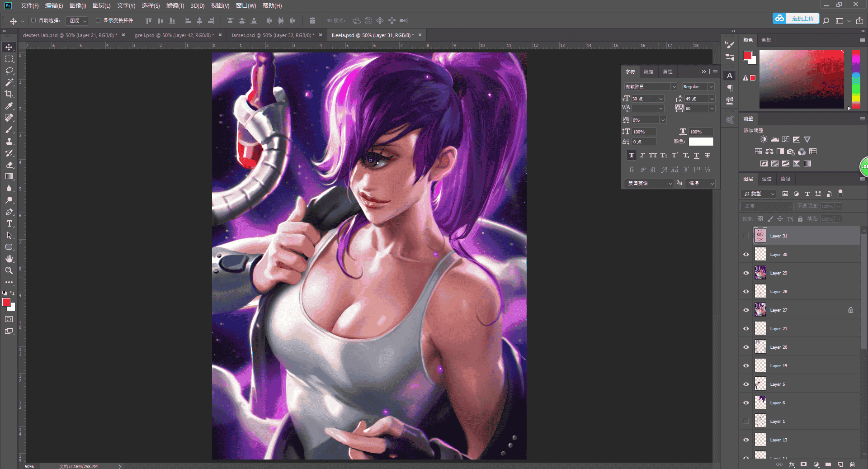This screenshot has height=469, width=868.
Task: Open the Image menu 图像(I)
Action: [78, 5]
